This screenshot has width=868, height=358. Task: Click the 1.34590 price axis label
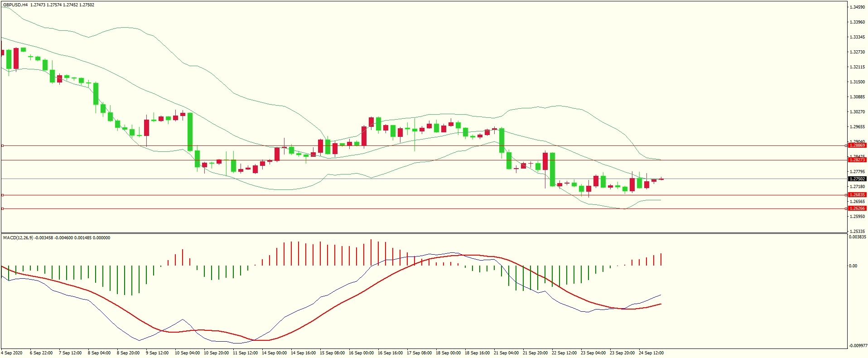tap(858, 7)
